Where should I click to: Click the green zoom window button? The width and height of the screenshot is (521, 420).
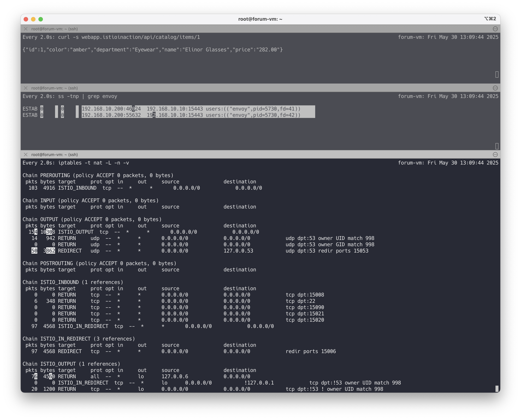41,19
